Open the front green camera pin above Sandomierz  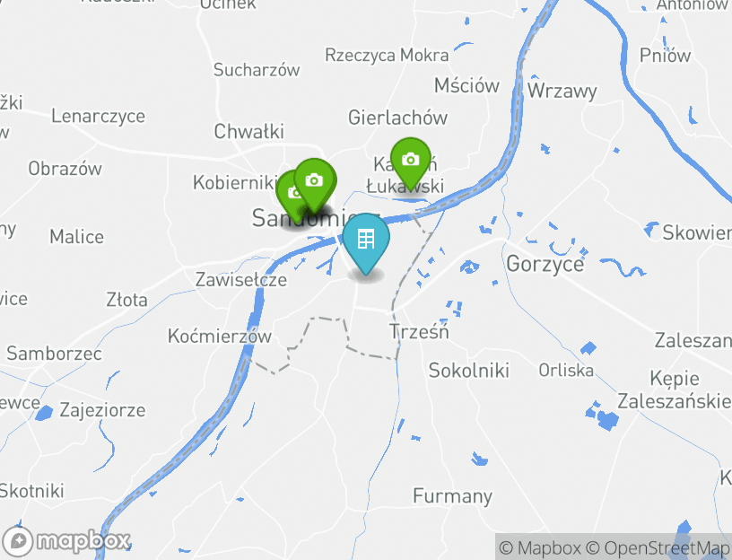315,184
